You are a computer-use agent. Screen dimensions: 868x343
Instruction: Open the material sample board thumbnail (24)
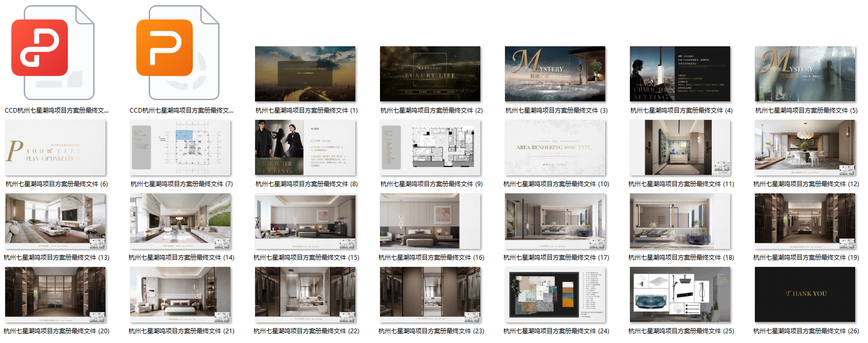click(x=555, y=295)
